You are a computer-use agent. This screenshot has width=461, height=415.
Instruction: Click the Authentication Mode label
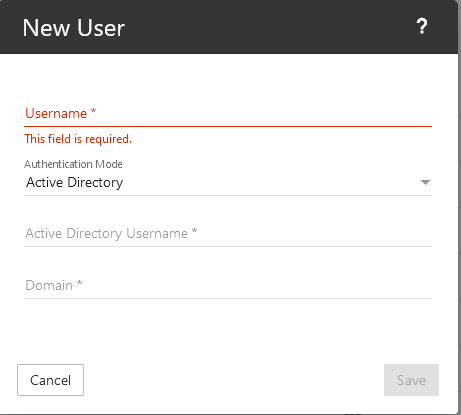73,164
